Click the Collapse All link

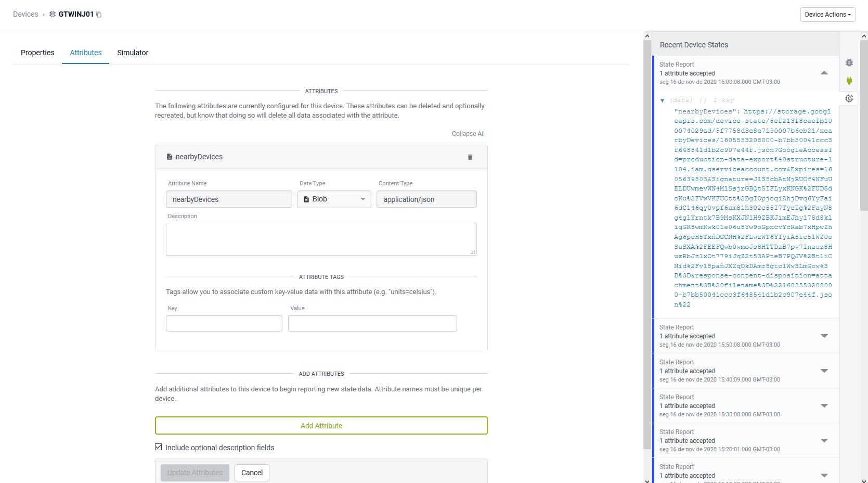(468, 134)
